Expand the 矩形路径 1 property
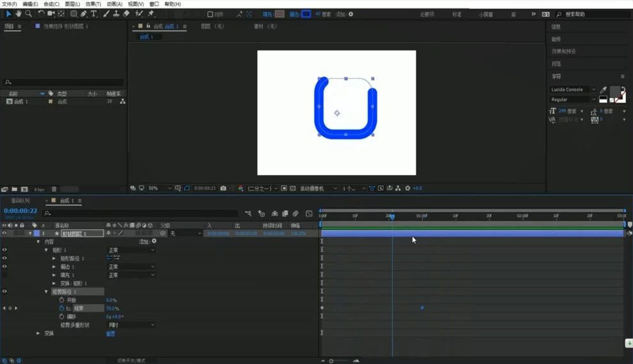Viewport: 633px width, 364px height. (x=54, y=259)
